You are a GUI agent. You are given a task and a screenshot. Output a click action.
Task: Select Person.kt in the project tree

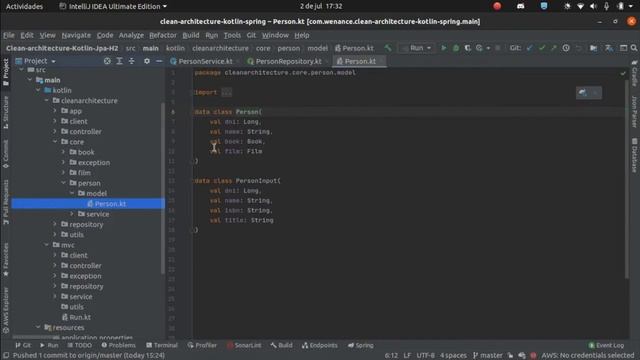pyautogui.click(x=88, y=204)
